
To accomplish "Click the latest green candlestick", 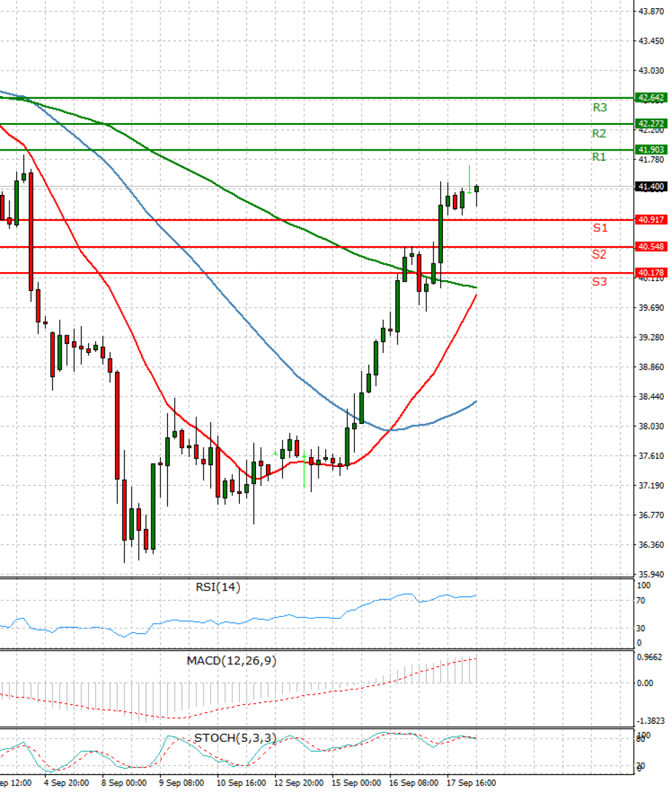I will (477, 189).
